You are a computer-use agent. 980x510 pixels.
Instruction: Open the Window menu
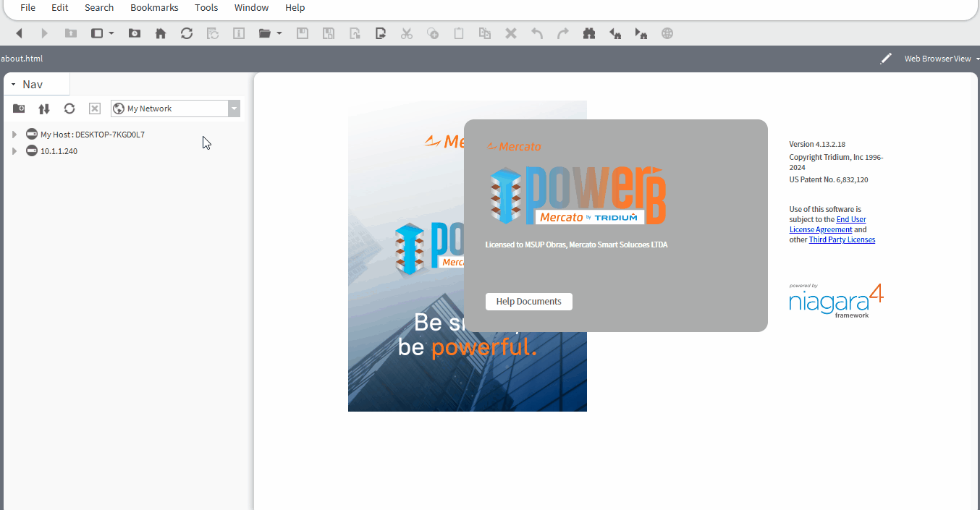[x=251, y=8]
